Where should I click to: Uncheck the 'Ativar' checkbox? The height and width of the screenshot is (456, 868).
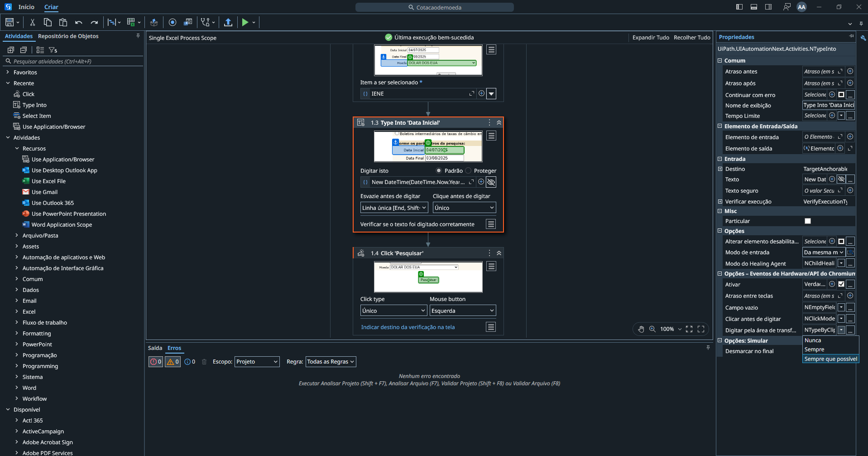pyautogui.click(x=841, y=284)
